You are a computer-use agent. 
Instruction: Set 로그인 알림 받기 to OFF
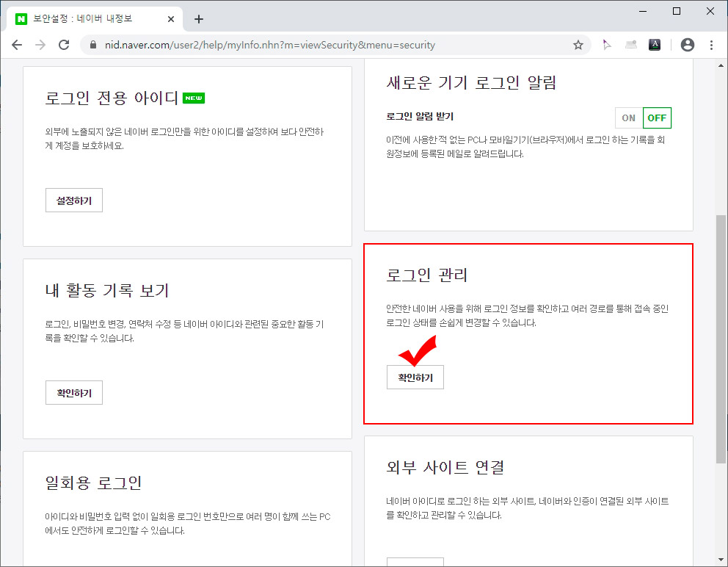(657, 118)
